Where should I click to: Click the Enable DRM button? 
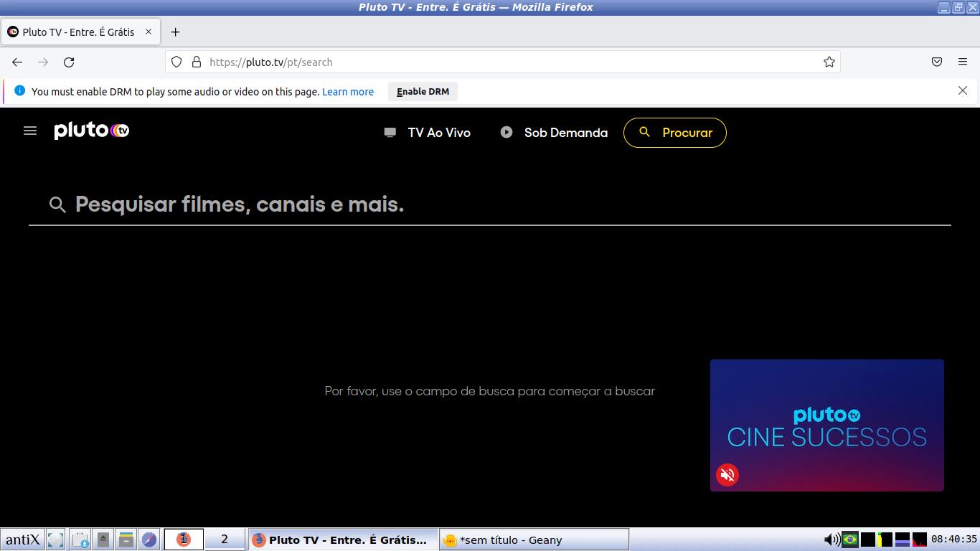coord(423,92)
